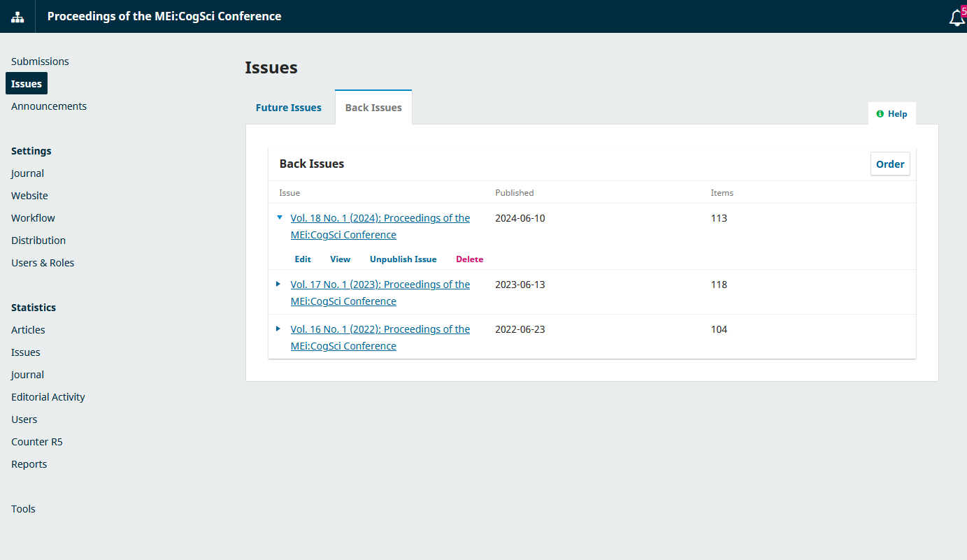Go to Announcements in sidebar
Image resolution: width=967 pixels, height=560 pixels.
point(49,106)
